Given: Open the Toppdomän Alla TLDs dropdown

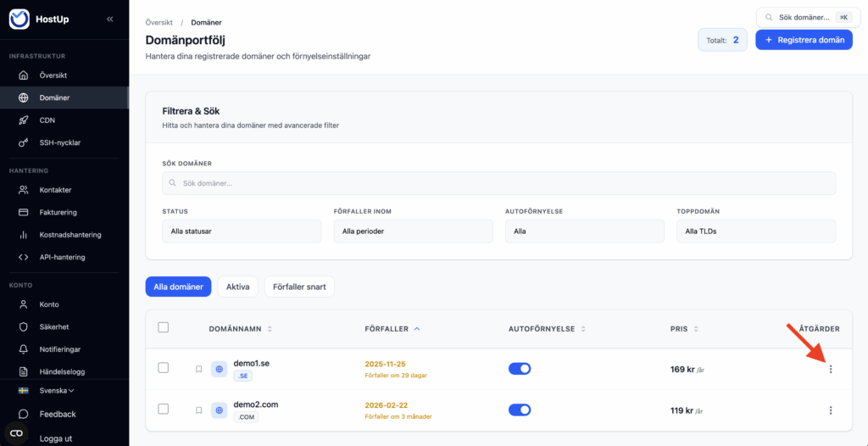Looking at the screenshot, I should pyautogui.click(x=755, y=231).
